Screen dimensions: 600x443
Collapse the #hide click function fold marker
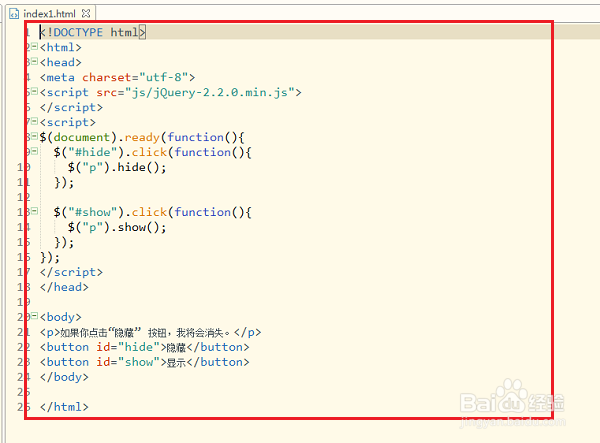coord(34,151)
